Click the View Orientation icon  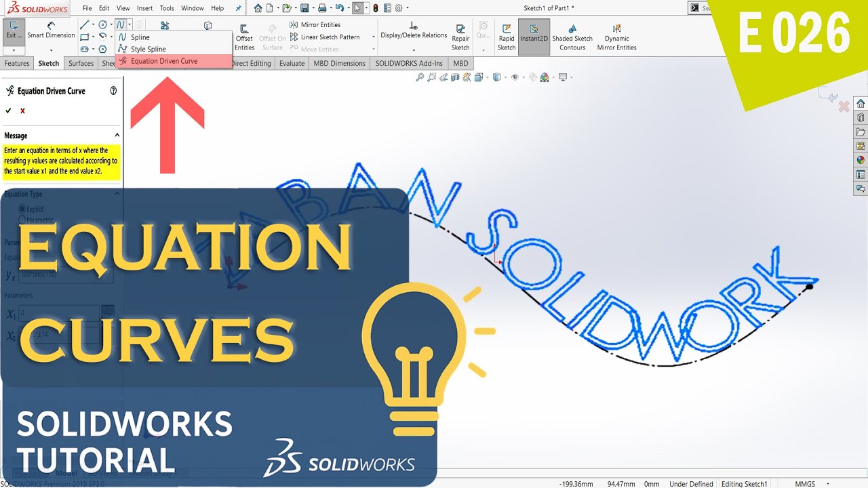click(479, 77)
